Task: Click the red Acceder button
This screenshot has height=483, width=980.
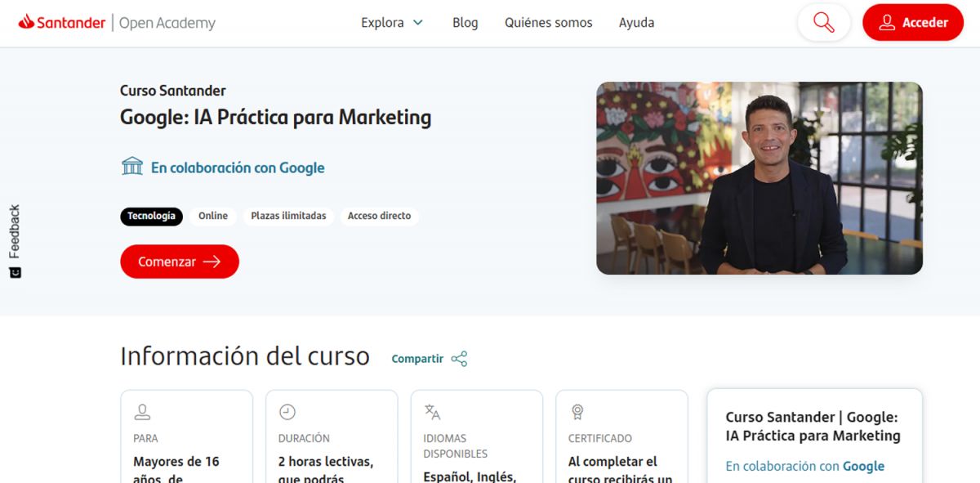Action: point(913,23)
